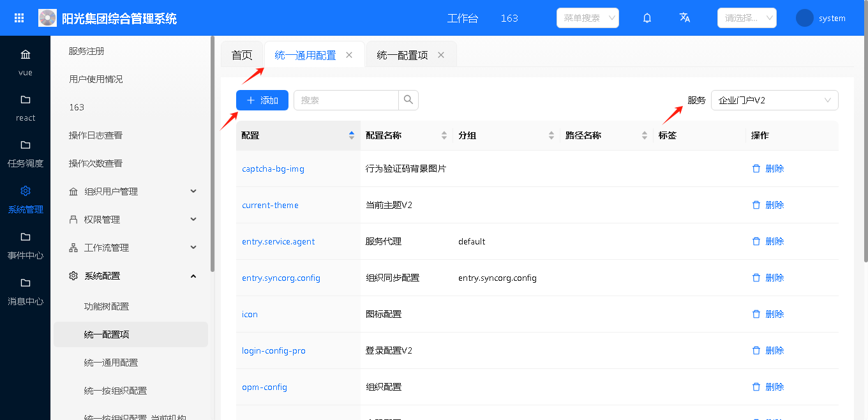
Task: Sort by 配置 column arrows
Action: (352, 135)
